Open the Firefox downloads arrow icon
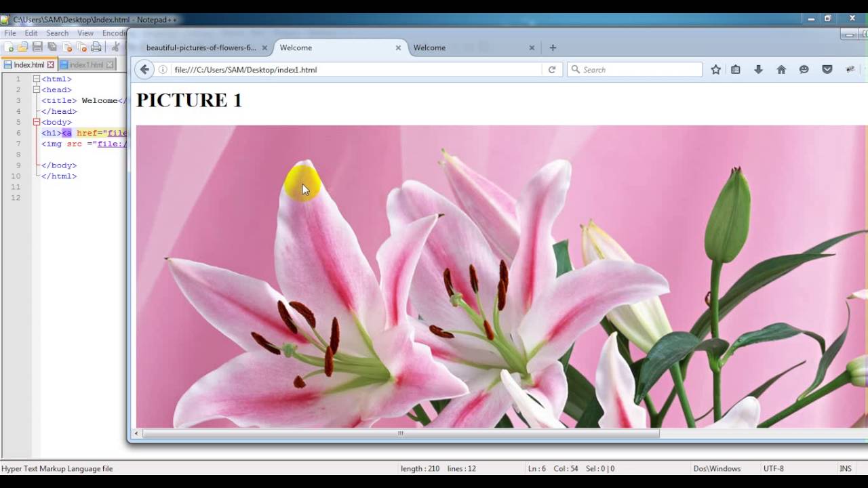The image size is (868, 488). pos(759,70)
